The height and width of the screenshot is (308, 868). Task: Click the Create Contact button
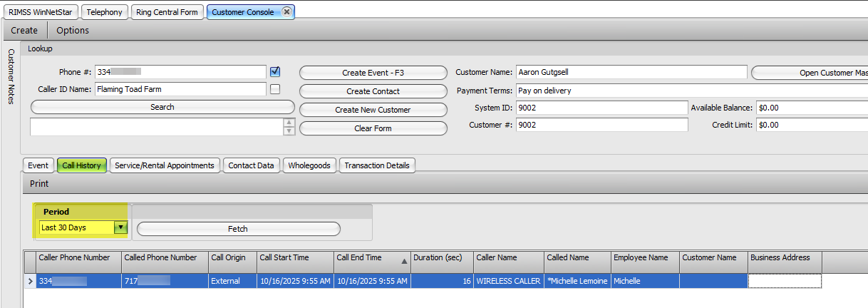pyautogui.click(x=373, y=91)
